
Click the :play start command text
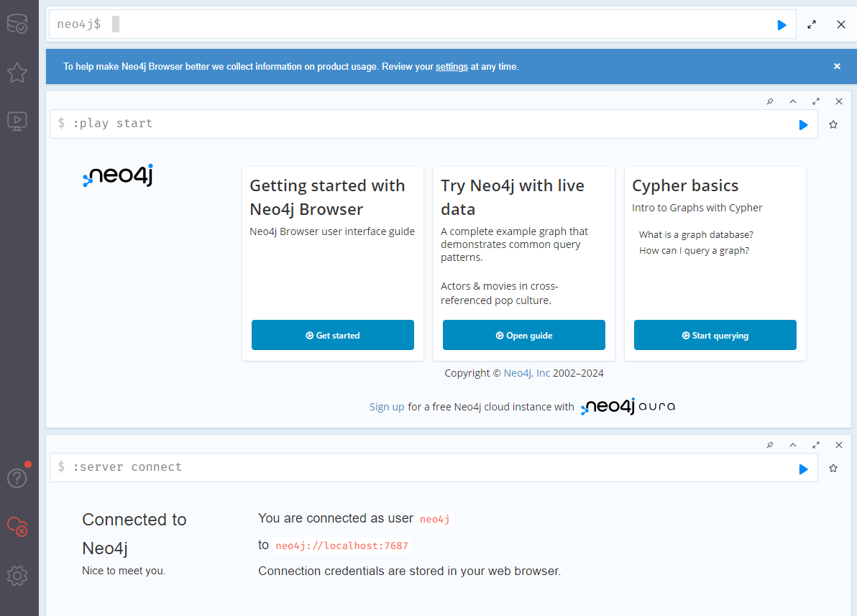(113, 124)
